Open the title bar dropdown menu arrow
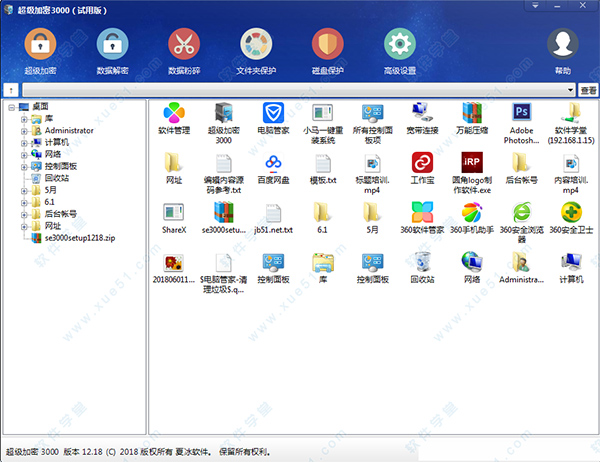 click(x=535, y=5)
